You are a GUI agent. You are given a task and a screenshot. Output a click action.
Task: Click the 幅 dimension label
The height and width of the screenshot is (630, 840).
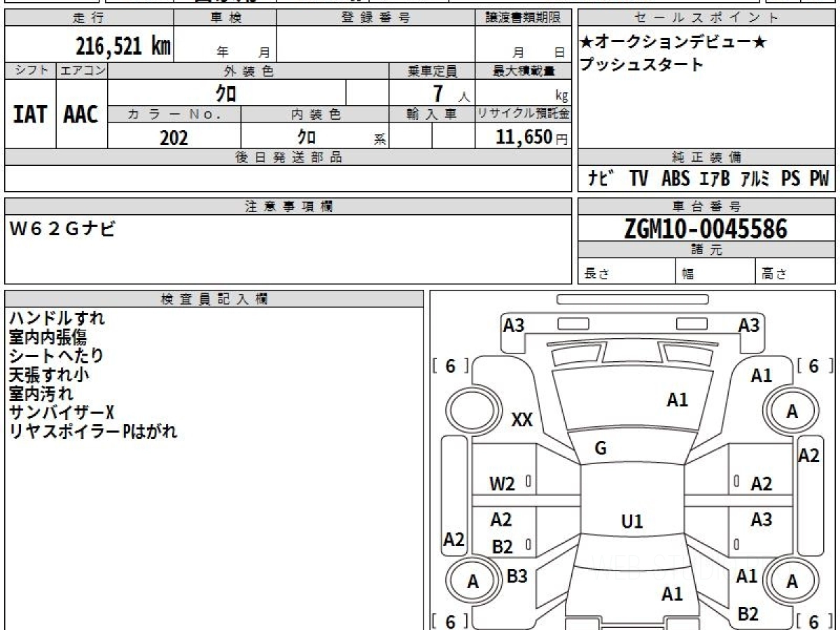pyautogui.click(x=688, y=274)
